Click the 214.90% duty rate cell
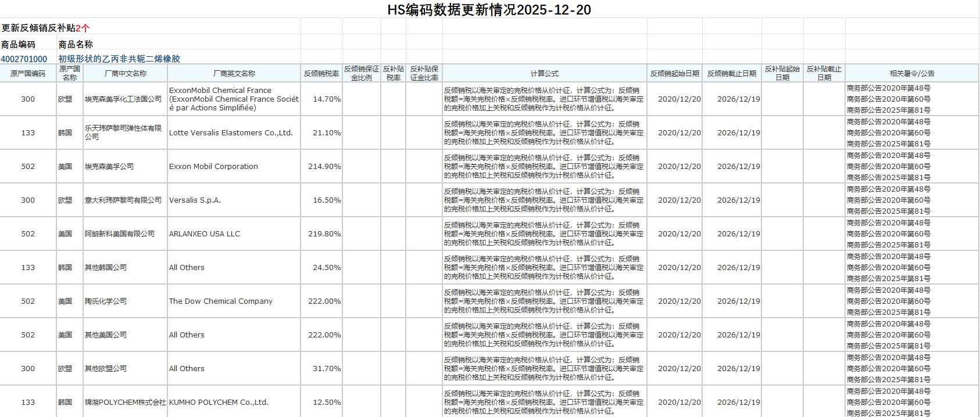The image size is (980, 417). [x=321, y=167]
